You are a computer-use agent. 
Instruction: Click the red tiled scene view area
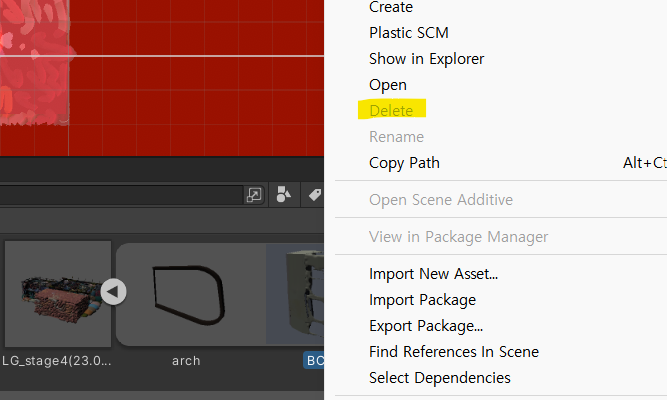coord(200,90)
